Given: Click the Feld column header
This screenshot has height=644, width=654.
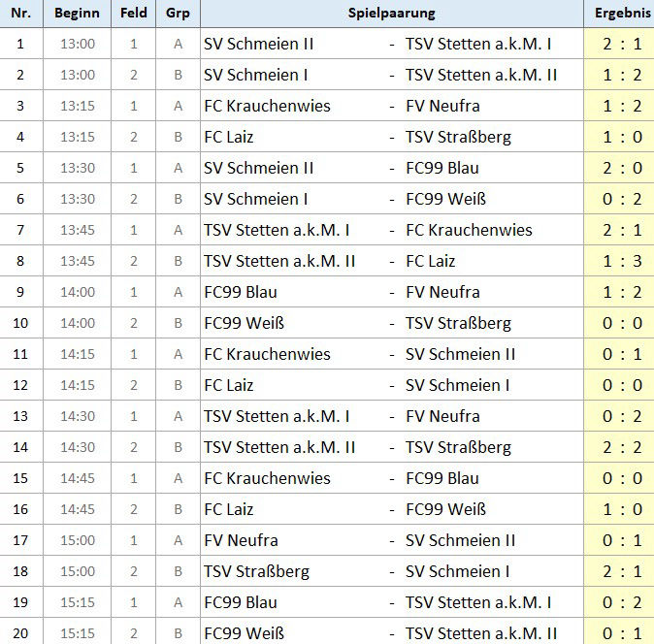Looking at the screenshot, I should [x=134, y=13].
